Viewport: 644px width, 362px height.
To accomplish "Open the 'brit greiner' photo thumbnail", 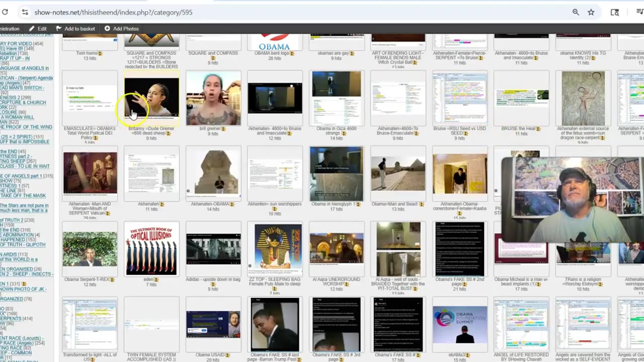I will 213,98.
